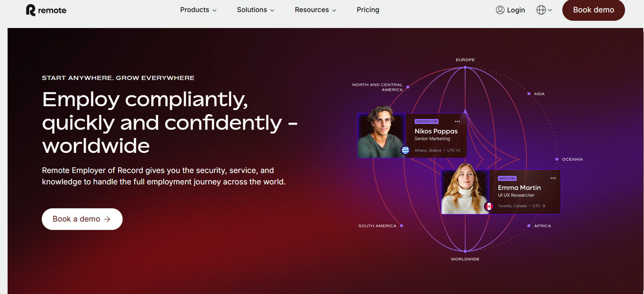Click the CONTRACTOR badge

coord(427,121)
